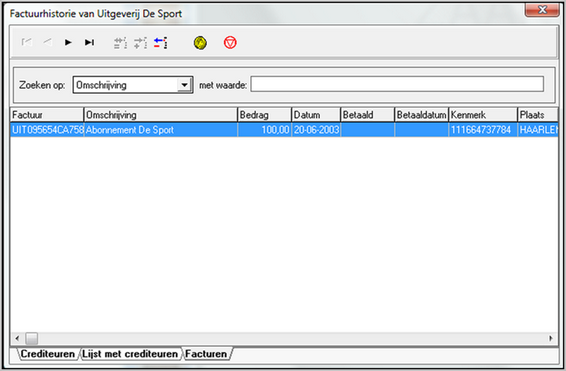Click the Datum column header

point(316,115)
